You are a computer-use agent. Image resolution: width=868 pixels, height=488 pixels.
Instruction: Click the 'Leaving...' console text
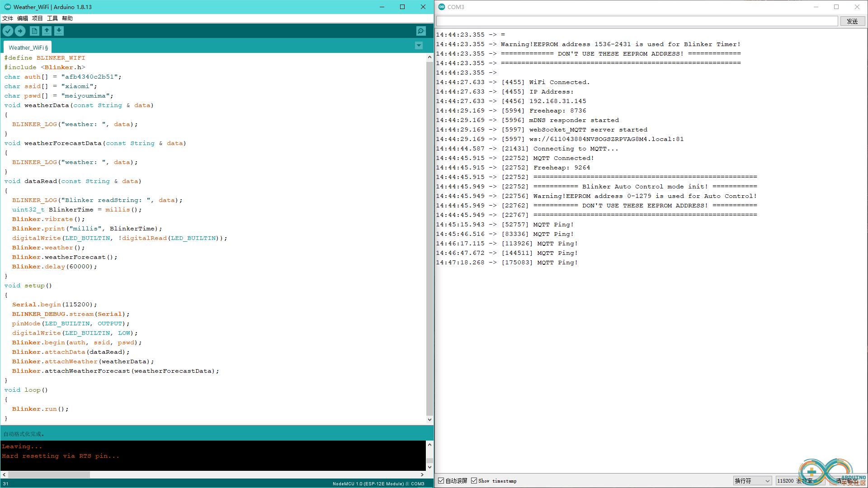click(22, 446)
